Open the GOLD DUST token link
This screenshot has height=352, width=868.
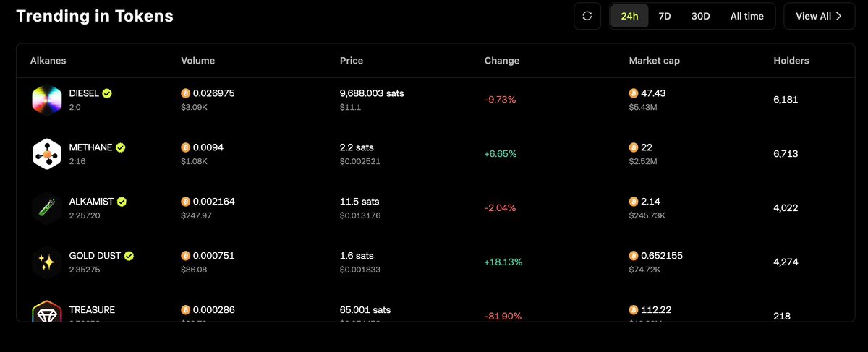click(x=95, y=256)
